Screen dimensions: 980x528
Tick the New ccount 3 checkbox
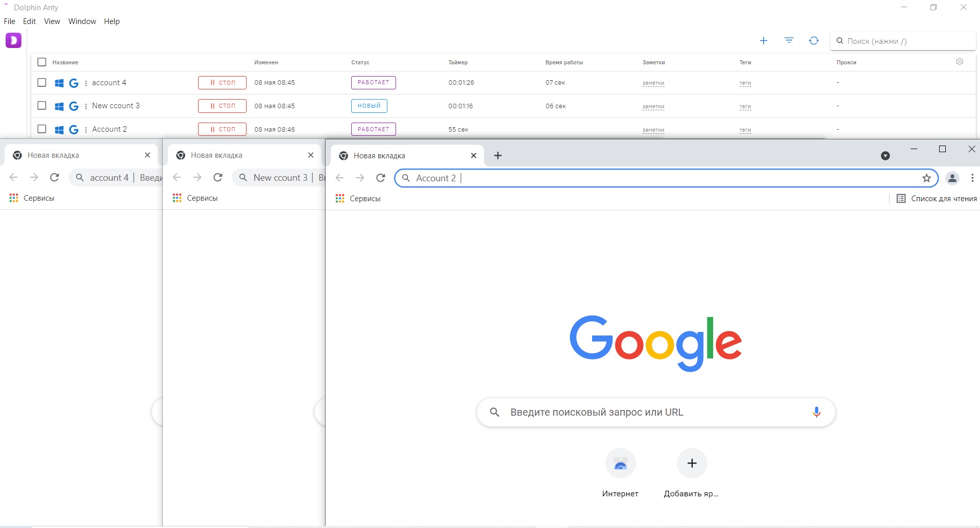[42, 106]
